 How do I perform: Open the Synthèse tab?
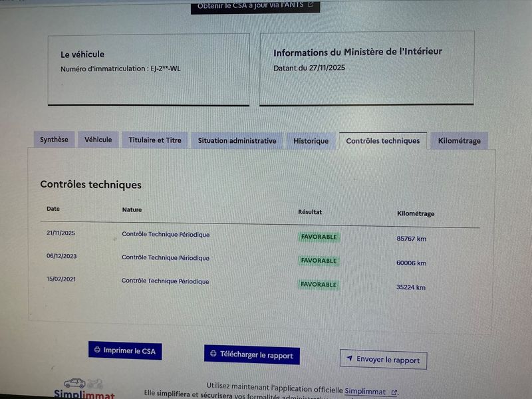point(54,140)
